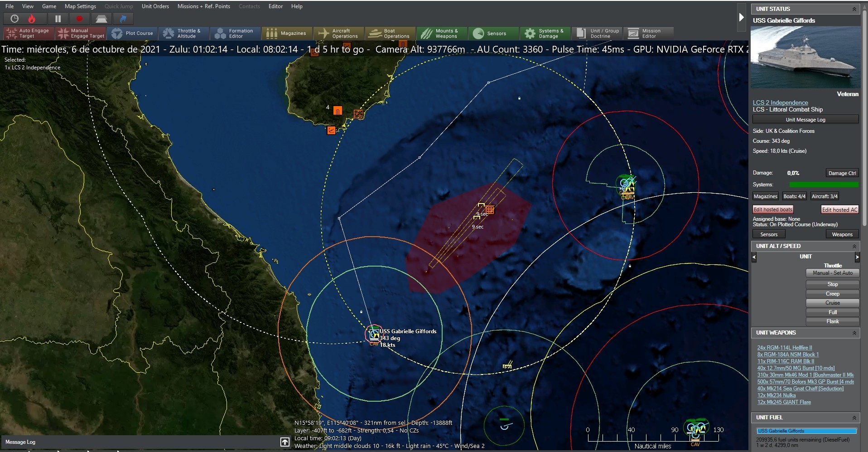This screenshot has height=452, width=868.
Task: Click the green Systems condition bar
Action: click(x=825, y=185)
